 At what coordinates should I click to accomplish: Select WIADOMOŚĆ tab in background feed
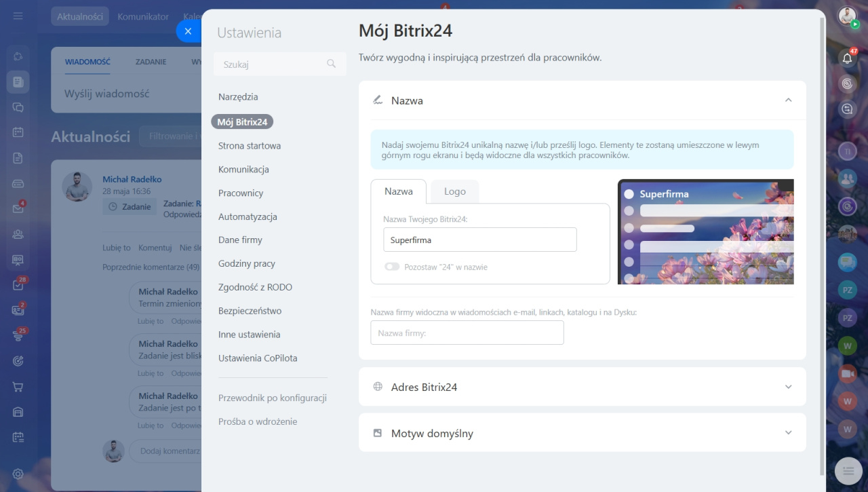(x=87, y=62)
